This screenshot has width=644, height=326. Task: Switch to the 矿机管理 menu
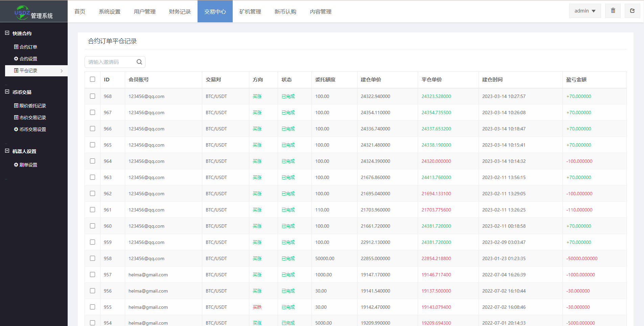click(250, 11)
